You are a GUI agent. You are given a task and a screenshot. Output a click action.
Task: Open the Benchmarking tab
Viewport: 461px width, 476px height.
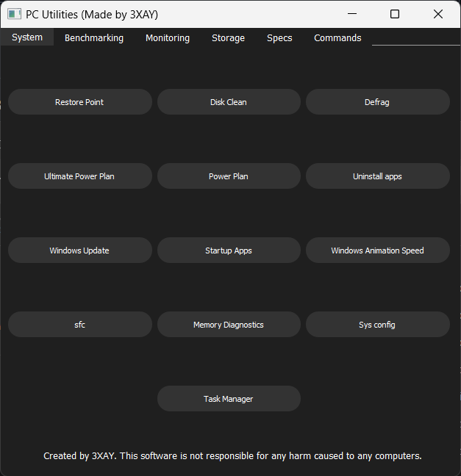click(x=94, y=38)
